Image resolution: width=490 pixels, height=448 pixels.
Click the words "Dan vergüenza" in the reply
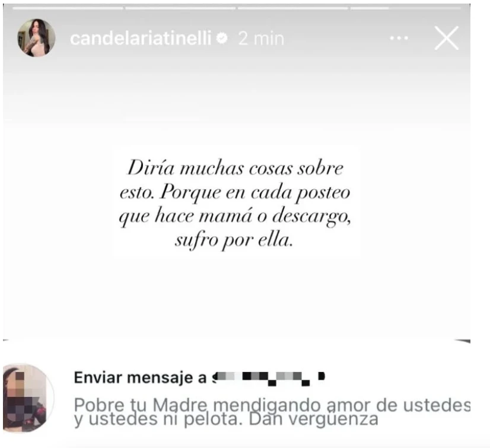(x=313, y=420)
